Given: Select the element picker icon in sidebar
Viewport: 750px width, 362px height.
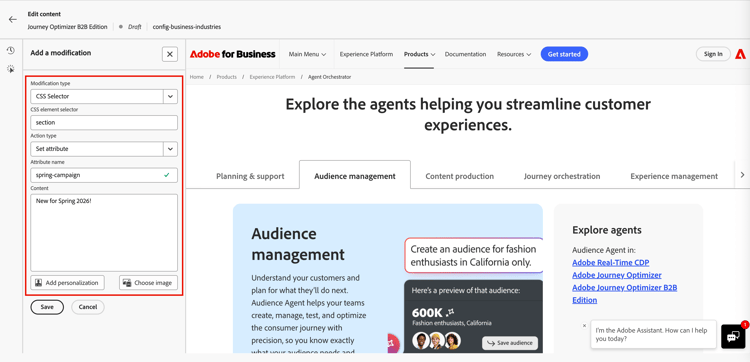Looking at the screenshot, I should coord(11,69).
